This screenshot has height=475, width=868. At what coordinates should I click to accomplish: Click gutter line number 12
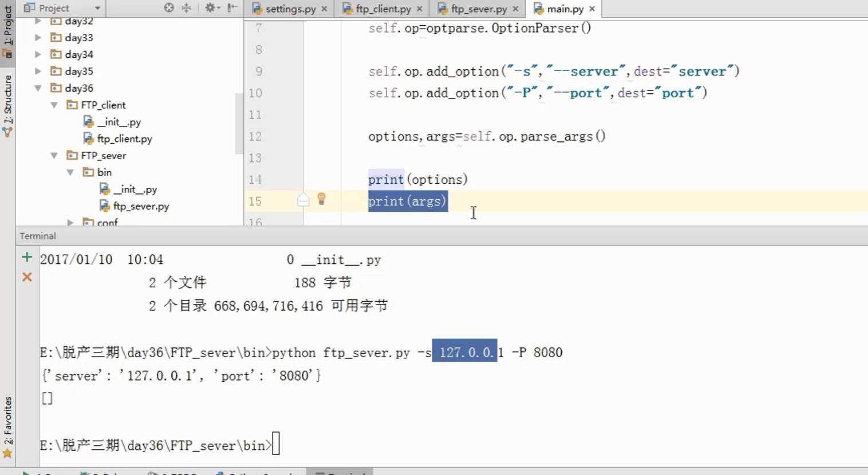pos(255,137)
